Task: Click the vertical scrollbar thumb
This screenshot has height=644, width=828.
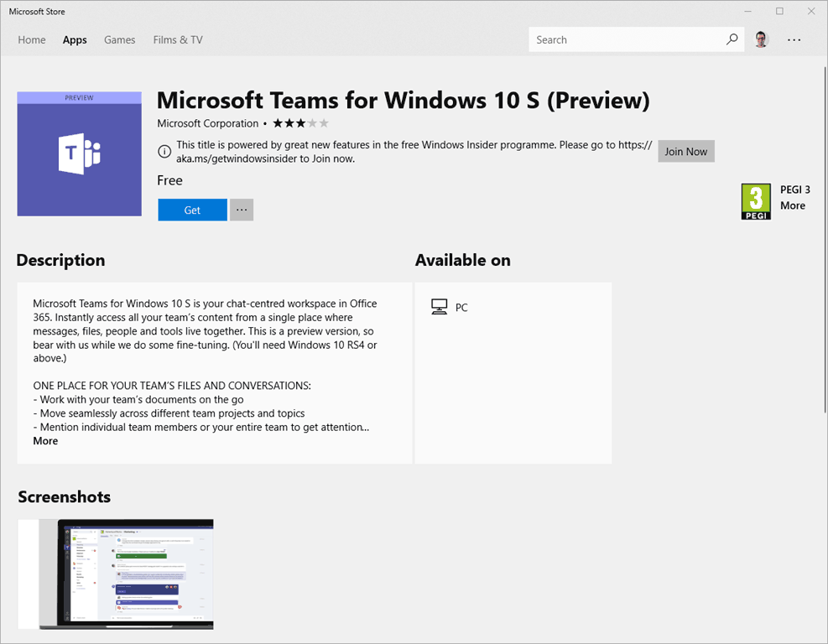Action: (x=825, y=240)
